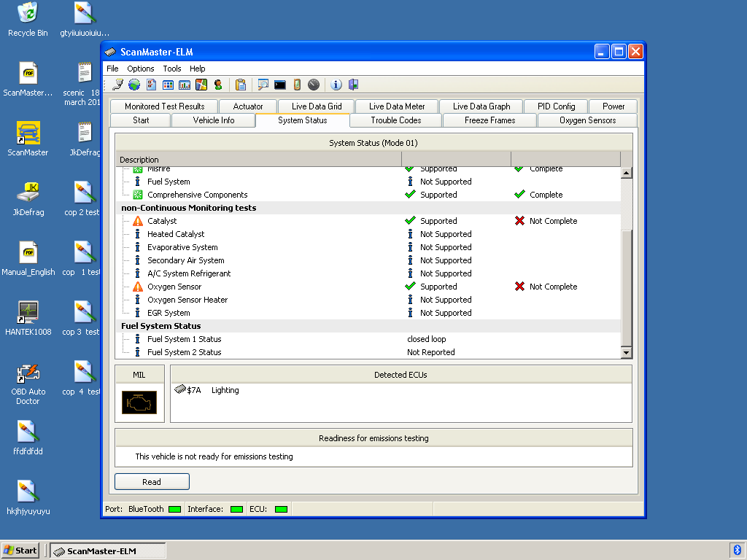Click the Bluetooth system tray icon

point(737,550)
